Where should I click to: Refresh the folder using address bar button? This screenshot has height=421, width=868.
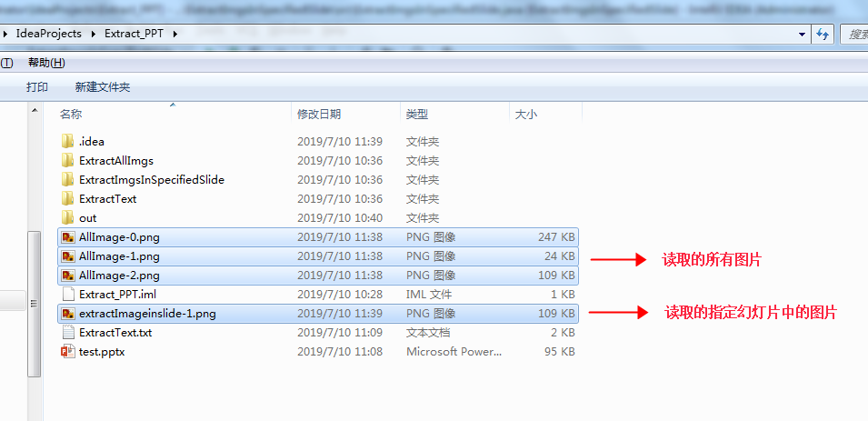pyautogui.click(x=823, y=35)
